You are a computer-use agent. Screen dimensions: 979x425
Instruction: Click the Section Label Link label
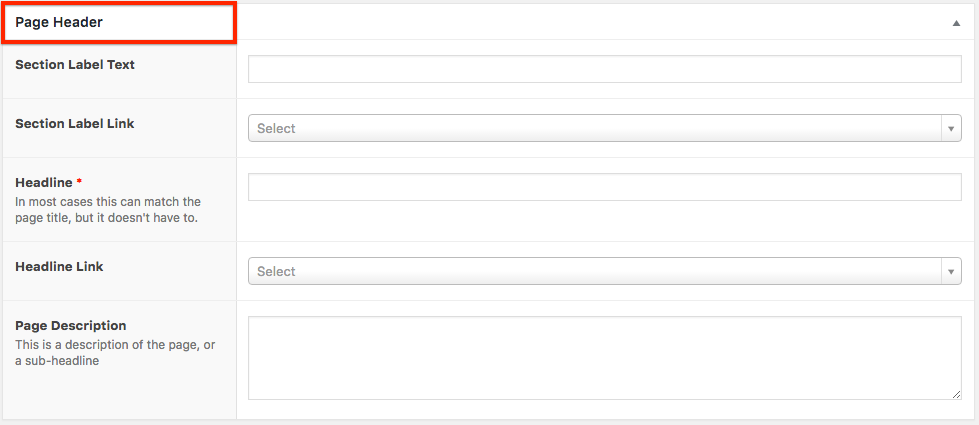point(75,124)
